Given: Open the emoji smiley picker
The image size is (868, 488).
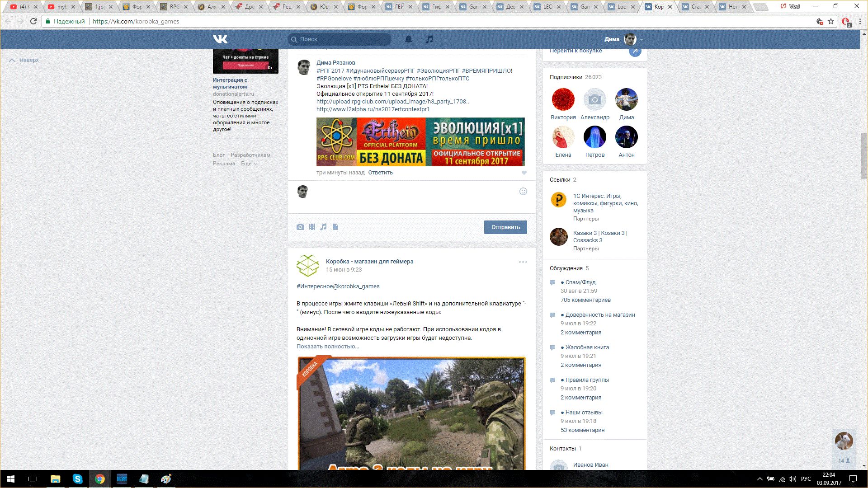Looking at the screenshot, I should coord(523,191).
